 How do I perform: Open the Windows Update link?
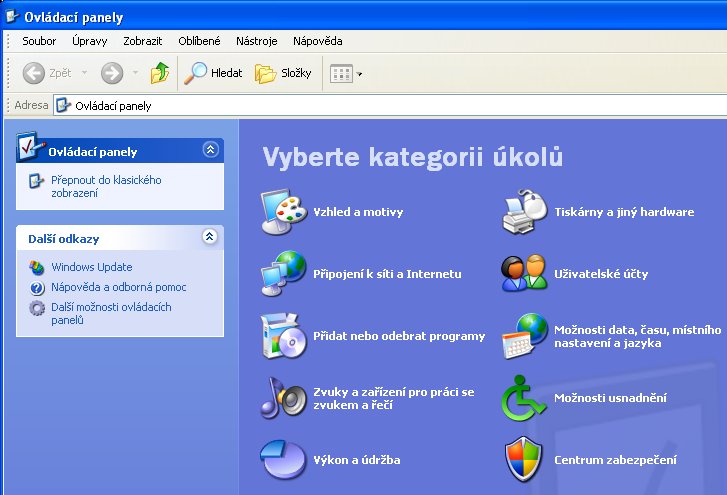[x=91, y=267]
